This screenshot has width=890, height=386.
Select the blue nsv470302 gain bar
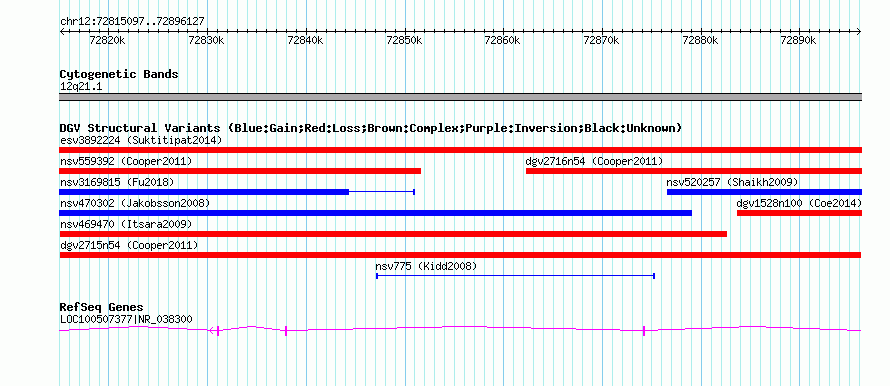coord(375,213)
